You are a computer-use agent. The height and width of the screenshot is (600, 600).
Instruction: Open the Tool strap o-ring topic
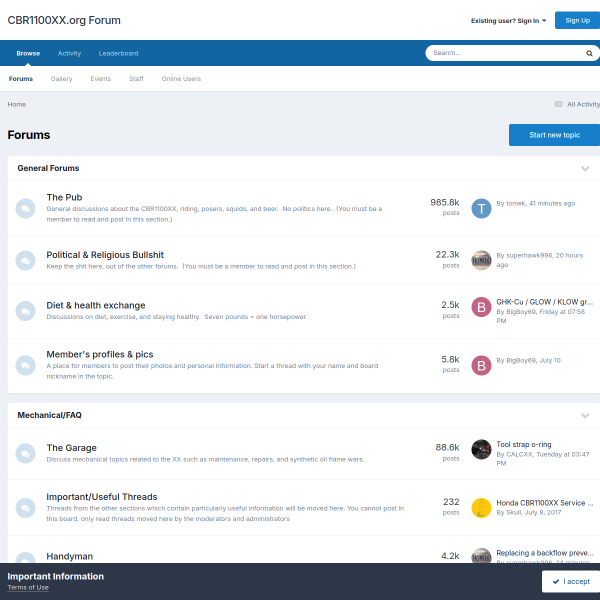(x=523, y=444)
